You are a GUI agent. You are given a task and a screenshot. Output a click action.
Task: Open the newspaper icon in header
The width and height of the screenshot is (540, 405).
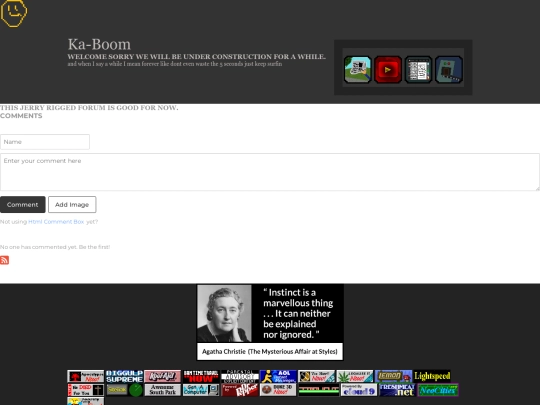coord(357,70)
